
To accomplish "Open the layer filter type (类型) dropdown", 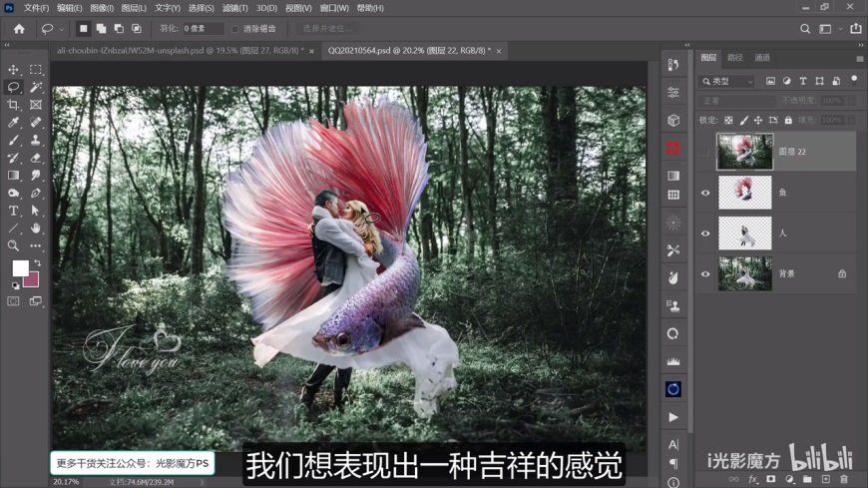I will 727,82.
